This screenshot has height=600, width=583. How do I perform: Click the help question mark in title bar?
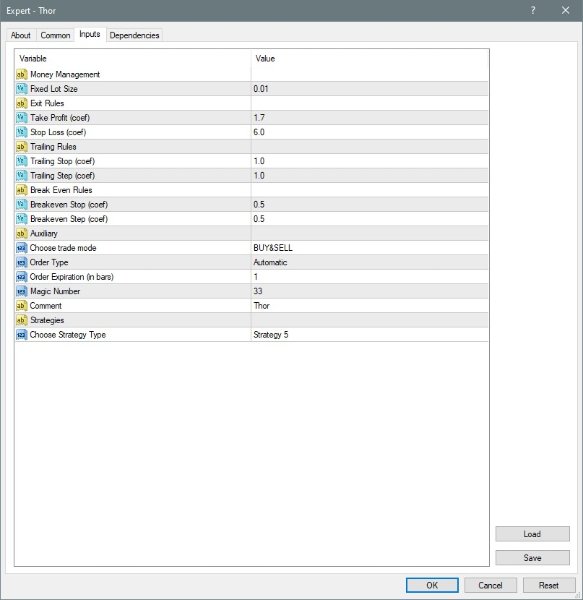click(x=533, y=11)
